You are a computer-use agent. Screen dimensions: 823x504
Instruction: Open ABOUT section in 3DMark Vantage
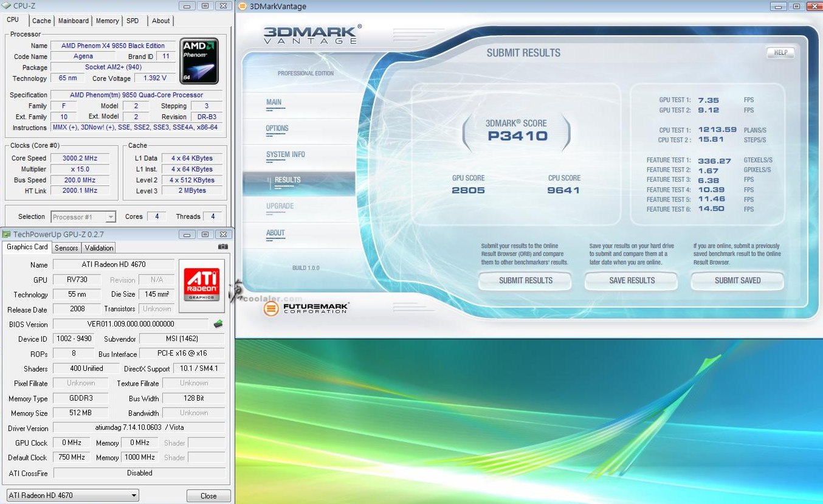275,233
